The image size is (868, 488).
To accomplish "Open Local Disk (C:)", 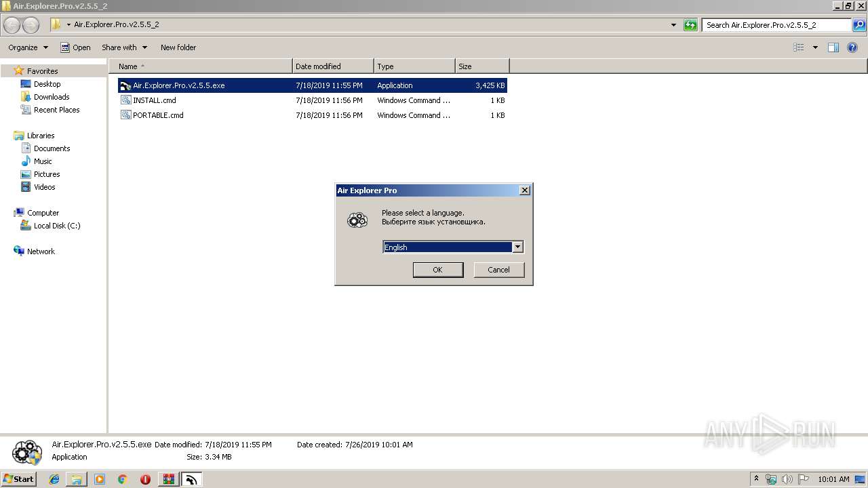I will [x=57, y=226].
